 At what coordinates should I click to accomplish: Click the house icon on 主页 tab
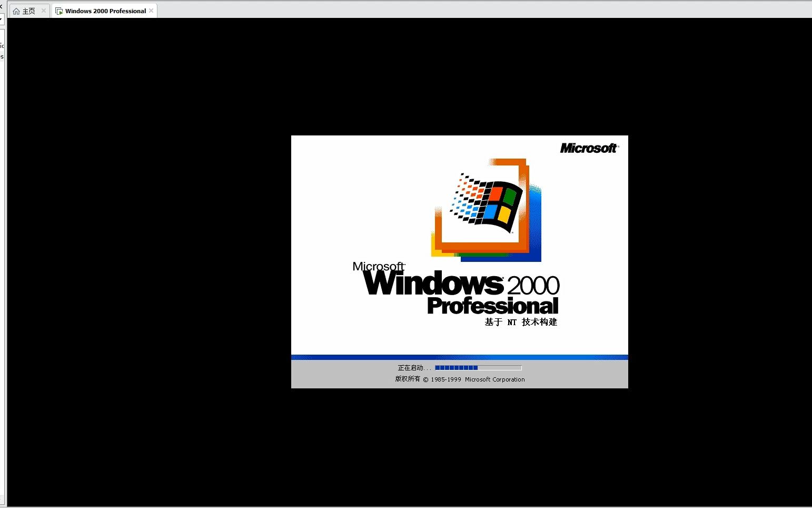point(16,11)
